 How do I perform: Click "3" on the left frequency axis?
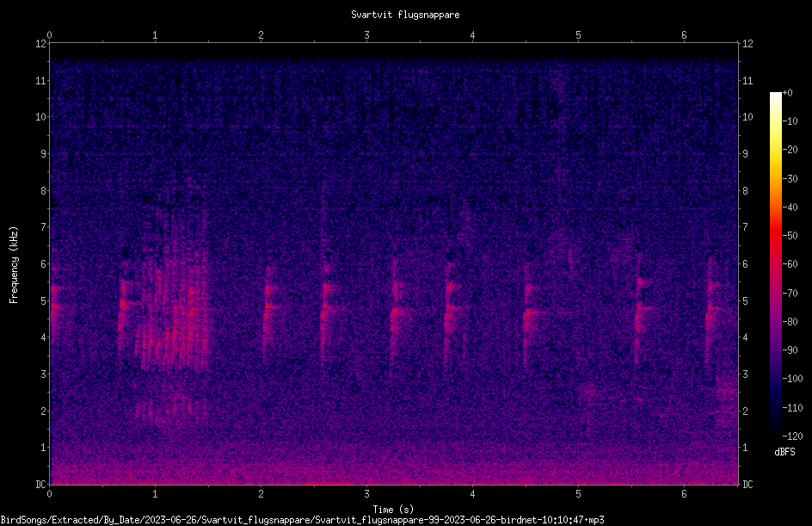tap(44, 374)
